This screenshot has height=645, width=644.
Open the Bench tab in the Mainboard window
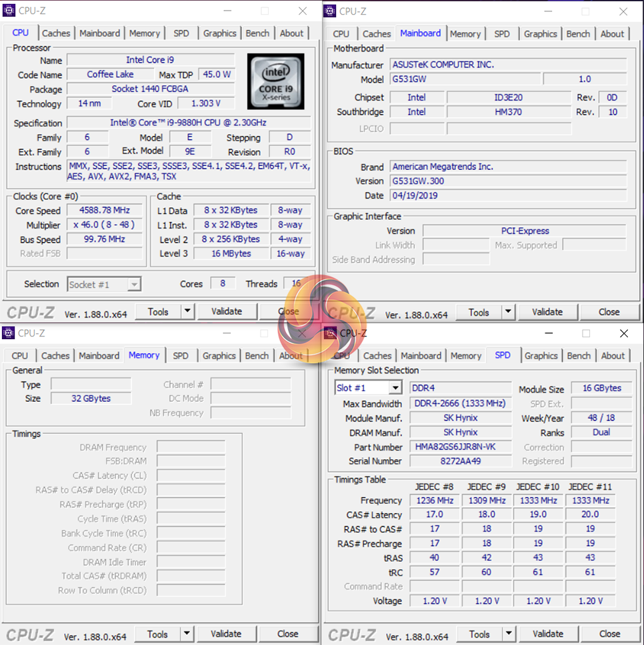click(x=578, y=34)
